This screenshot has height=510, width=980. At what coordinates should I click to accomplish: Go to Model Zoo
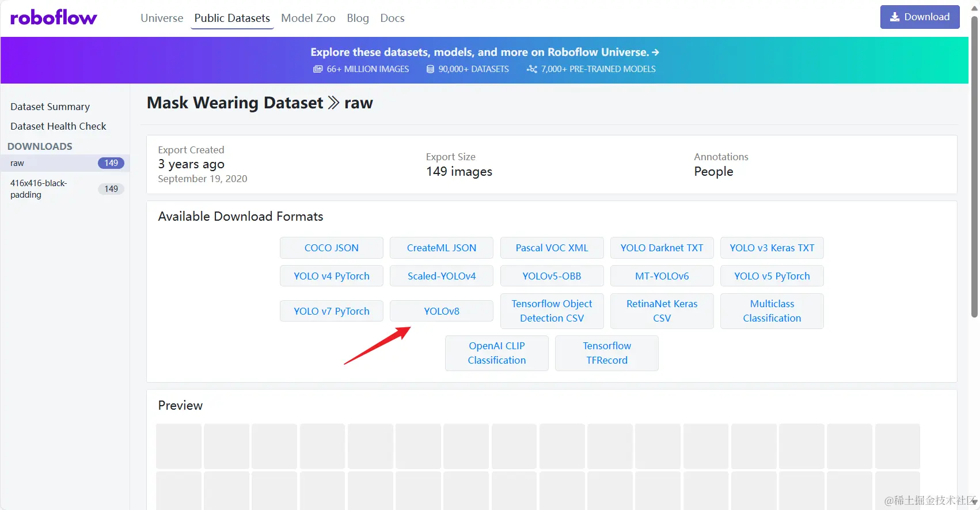308,18
